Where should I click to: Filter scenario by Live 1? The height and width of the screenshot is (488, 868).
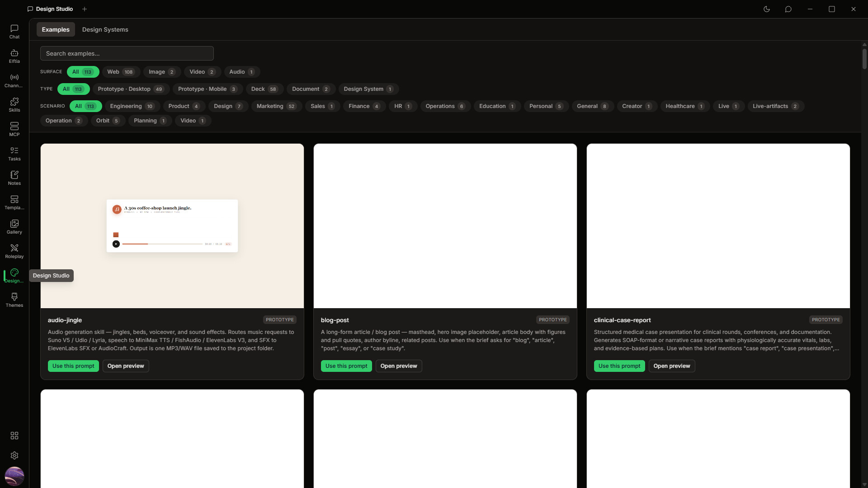[729, 106]
